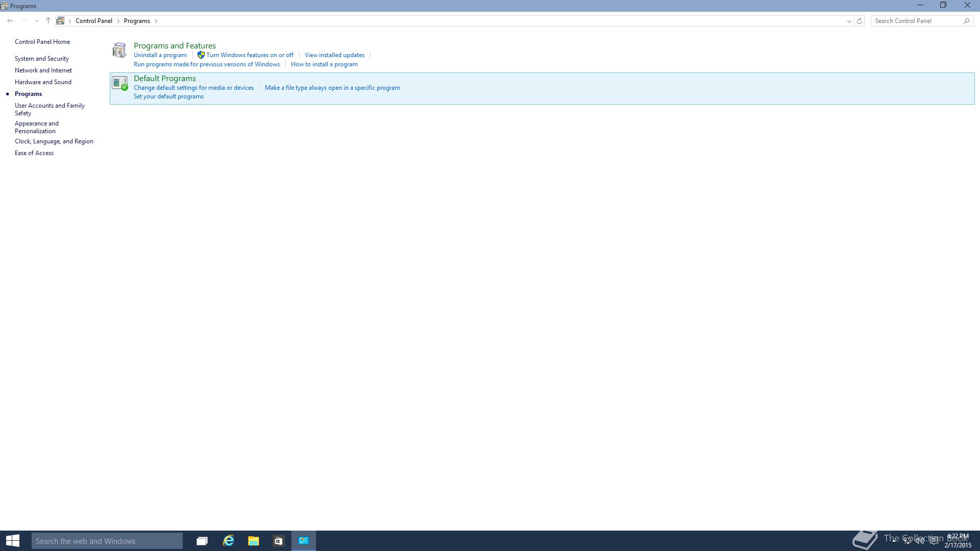980x551 pixels.
Task: Open the notifications icon in system tray
Action: (934, 541)
